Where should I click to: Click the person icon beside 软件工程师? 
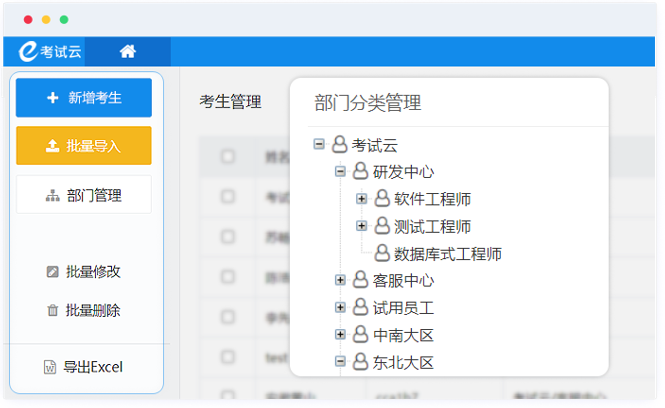point(381,199)
